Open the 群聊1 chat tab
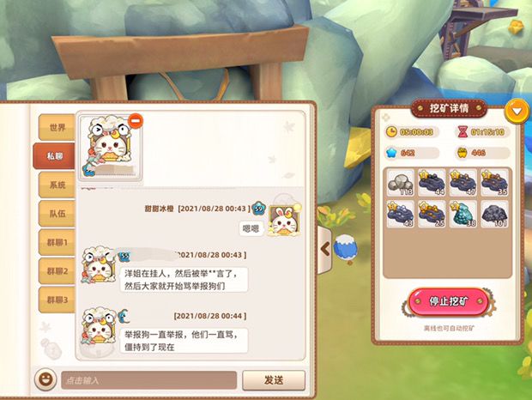The image size is (532, 400). coord(57,242)
